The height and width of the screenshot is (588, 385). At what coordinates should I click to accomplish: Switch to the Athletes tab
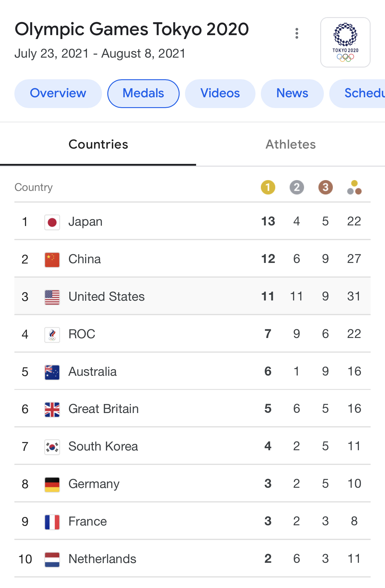[x=291, y=144]
